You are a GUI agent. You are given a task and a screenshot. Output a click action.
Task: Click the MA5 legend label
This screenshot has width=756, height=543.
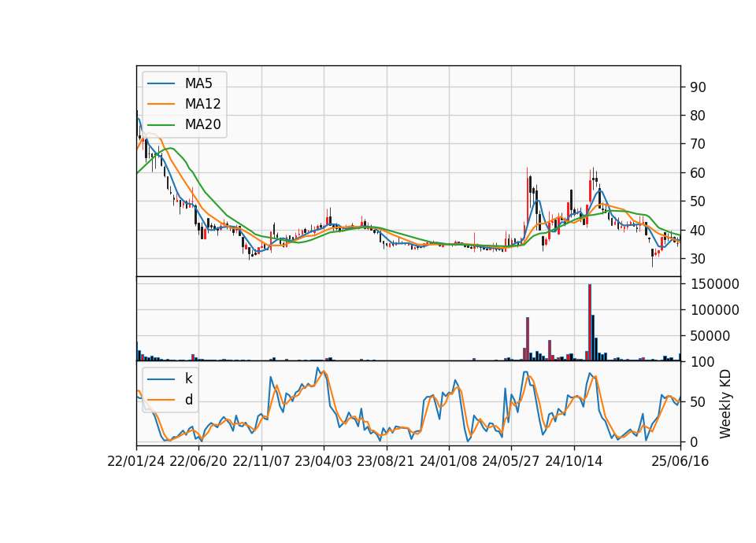(x=198, y=83)
